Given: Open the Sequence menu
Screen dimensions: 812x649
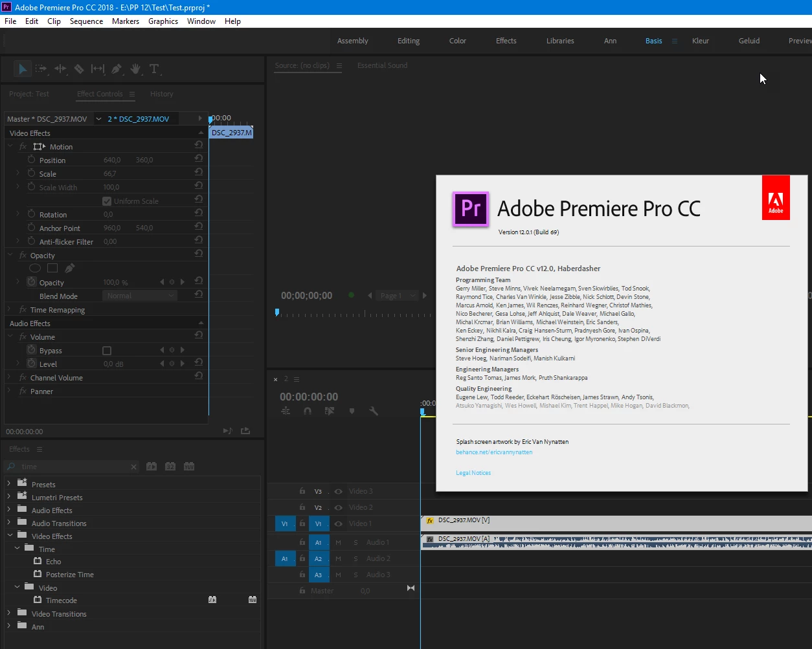Looking at the screenshot, I should coord(86,21).
